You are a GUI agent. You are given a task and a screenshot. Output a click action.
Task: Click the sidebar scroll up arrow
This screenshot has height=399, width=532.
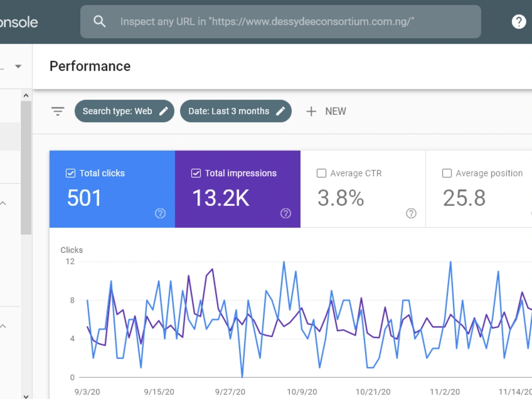[x=26, y=96]
